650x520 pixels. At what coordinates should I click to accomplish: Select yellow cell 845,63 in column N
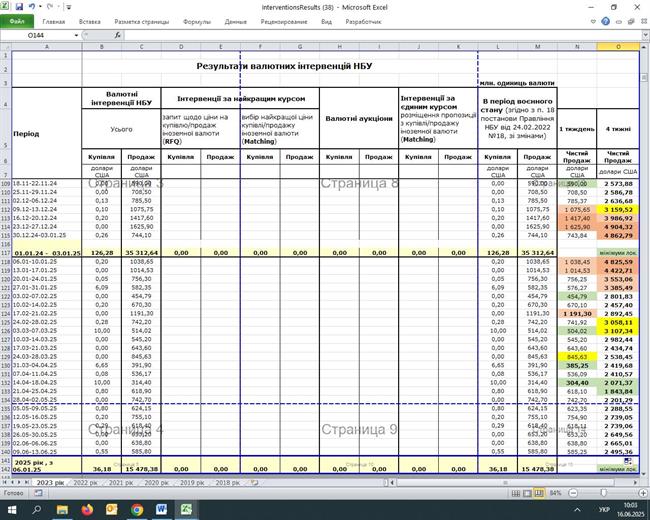[x=577, y=357]
